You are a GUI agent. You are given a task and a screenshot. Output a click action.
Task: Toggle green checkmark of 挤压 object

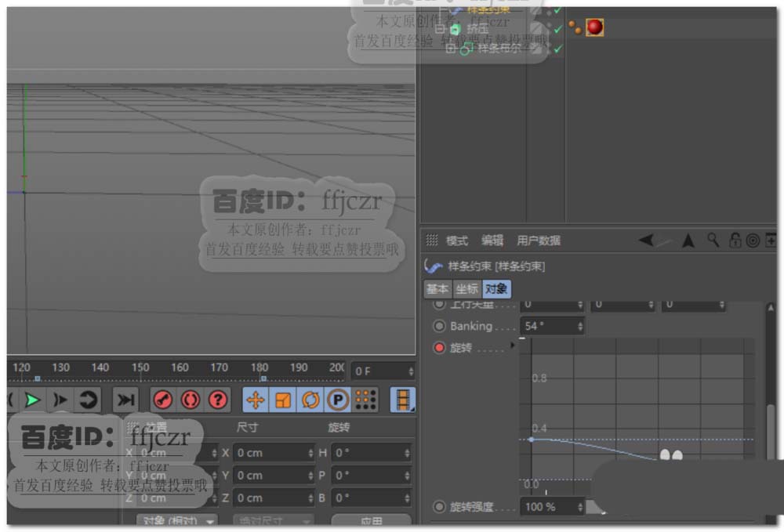click(558, 29)
